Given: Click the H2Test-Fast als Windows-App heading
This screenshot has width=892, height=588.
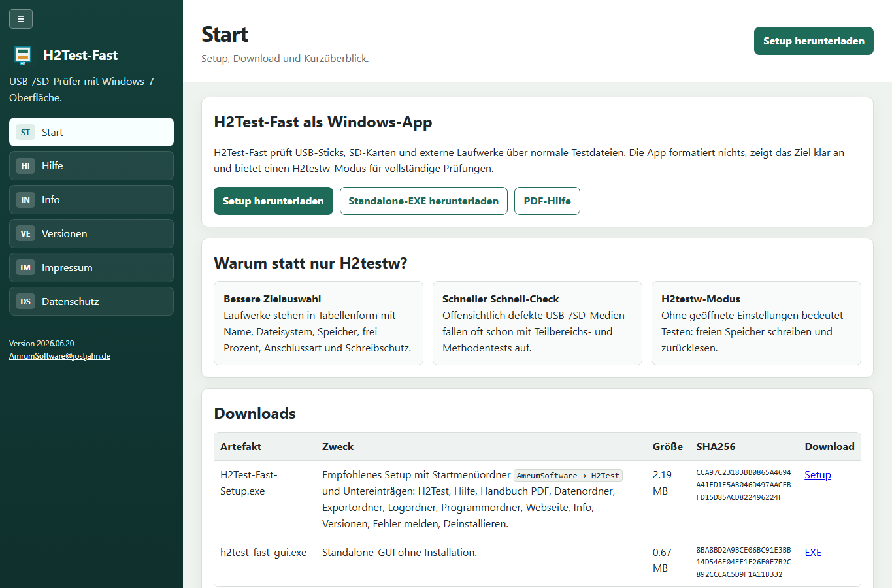Looking at the screenshot, I should [323, 122].
